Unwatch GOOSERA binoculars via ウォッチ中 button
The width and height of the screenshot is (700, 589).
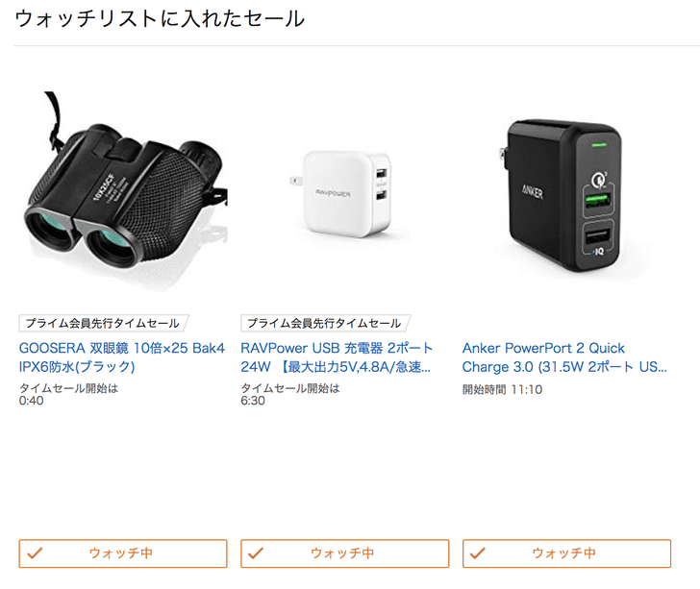coord(123,553)
